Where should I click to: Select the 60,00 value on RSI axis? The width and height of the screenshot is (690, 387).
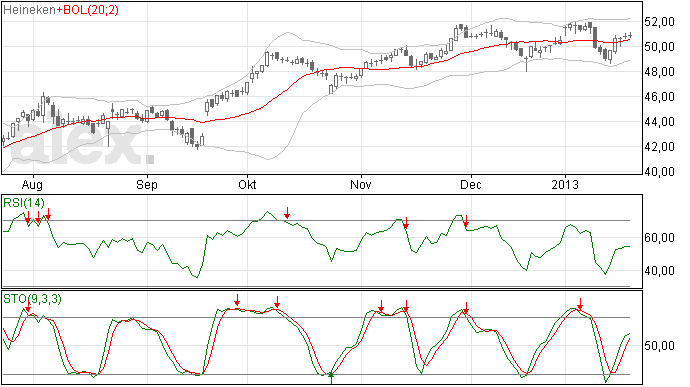[659, 238]
